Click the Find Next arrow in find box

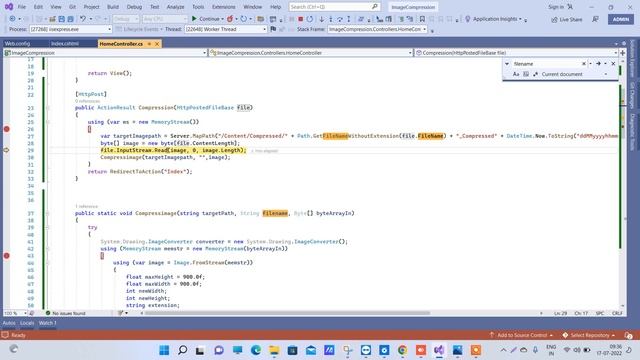(598, 64)
